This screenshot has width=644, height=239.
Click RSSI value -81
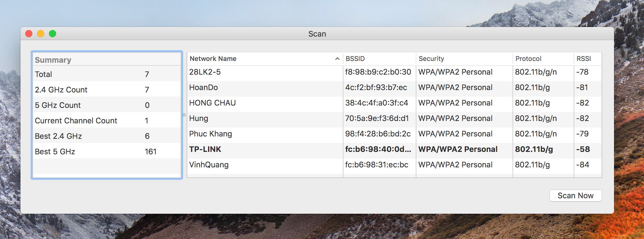point(582,88)
